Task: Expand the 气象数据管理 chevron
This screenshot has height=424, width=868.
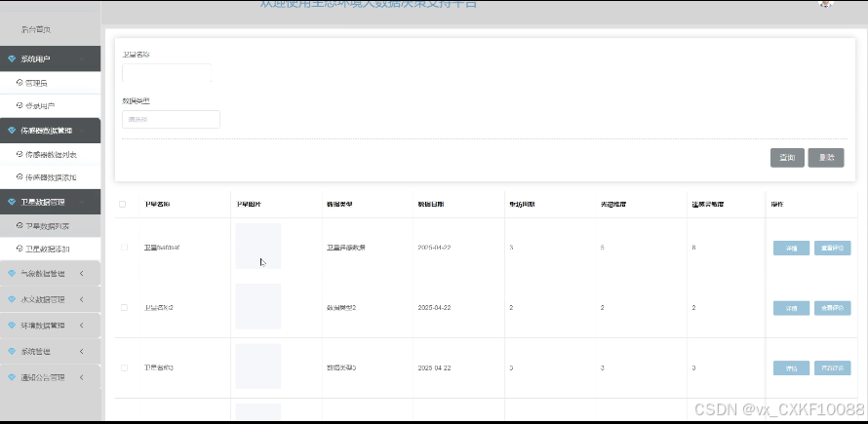Action: (81, 274)
